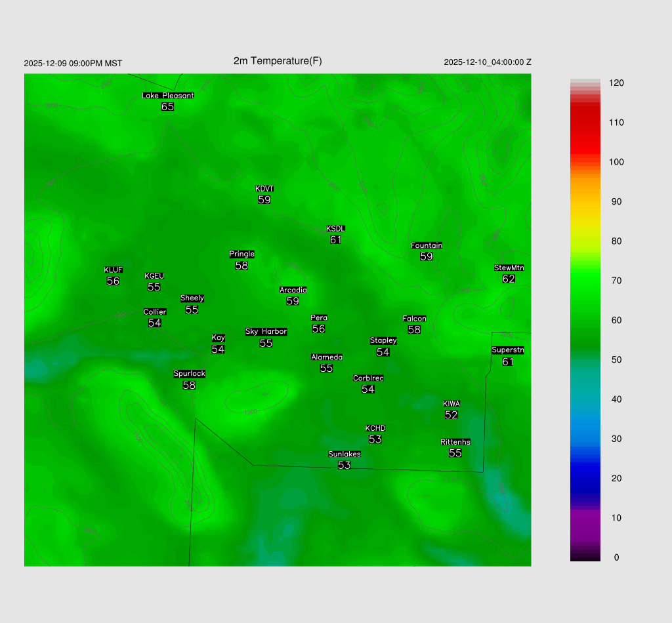Select the Sky Harbor station label
This screenshot has height=623, width=672.
pyautogui.click(x=266, y=332)
